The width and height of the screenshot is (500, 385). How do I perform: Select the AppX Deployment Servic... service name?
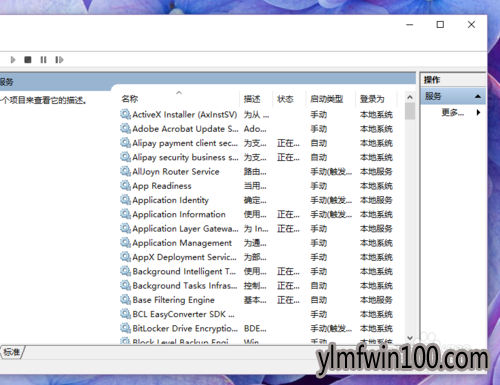(184, 257)
